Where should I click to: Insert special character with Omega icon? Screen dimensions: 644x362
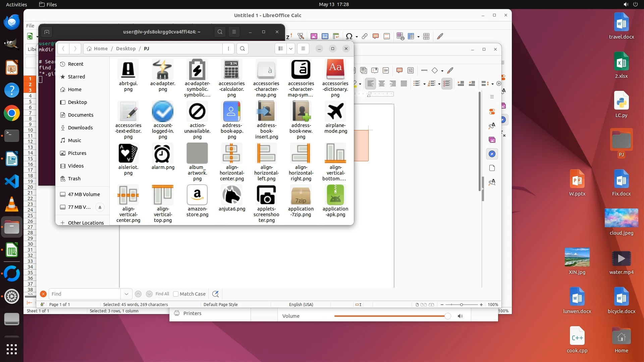point(349,36)
